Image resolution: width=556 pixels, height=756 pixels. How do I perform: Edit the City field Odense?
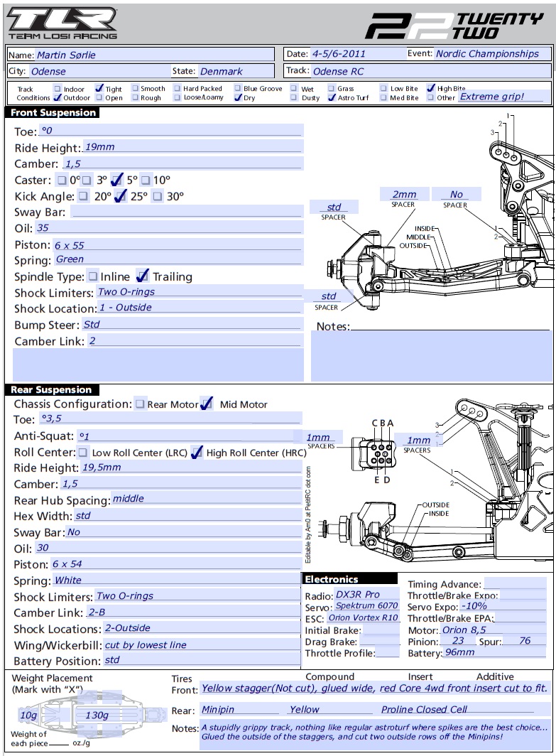[99, 71]
